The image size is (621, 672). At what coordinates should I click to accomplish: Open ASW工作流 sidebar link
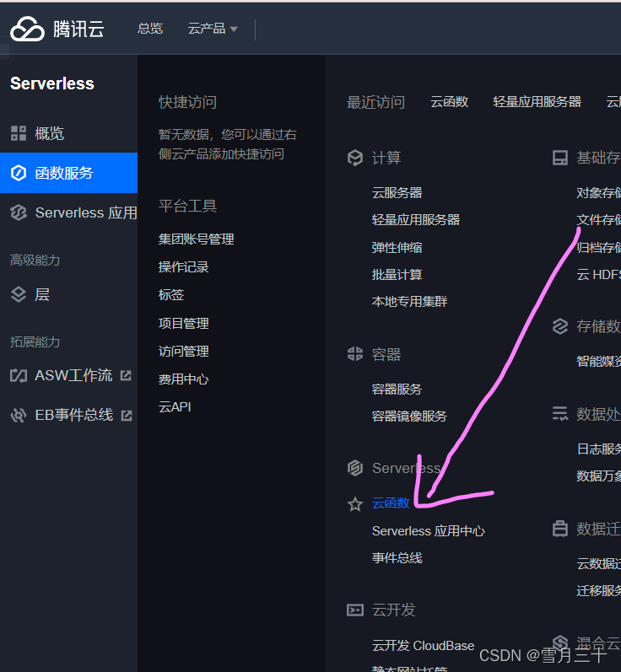tap(73, 375)
